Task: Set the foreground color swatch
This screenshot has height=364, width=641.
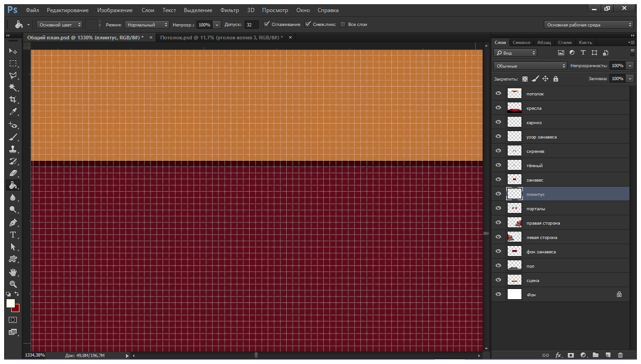Action: (10, 303)
